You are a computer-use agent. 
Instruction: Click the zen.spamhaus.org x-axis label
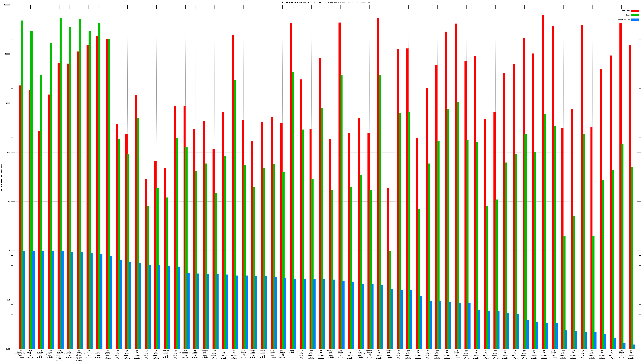50,354
